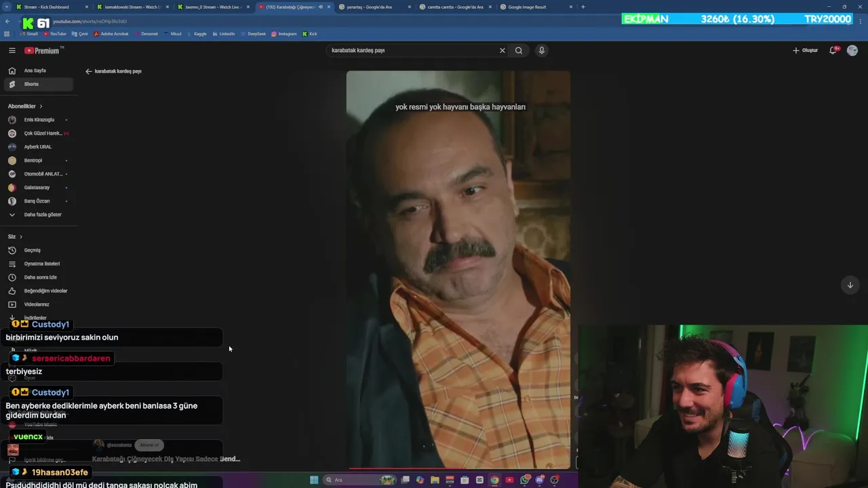Click the Oluştur create button
The height and width of the screenshot is (488, 868).
806,50
